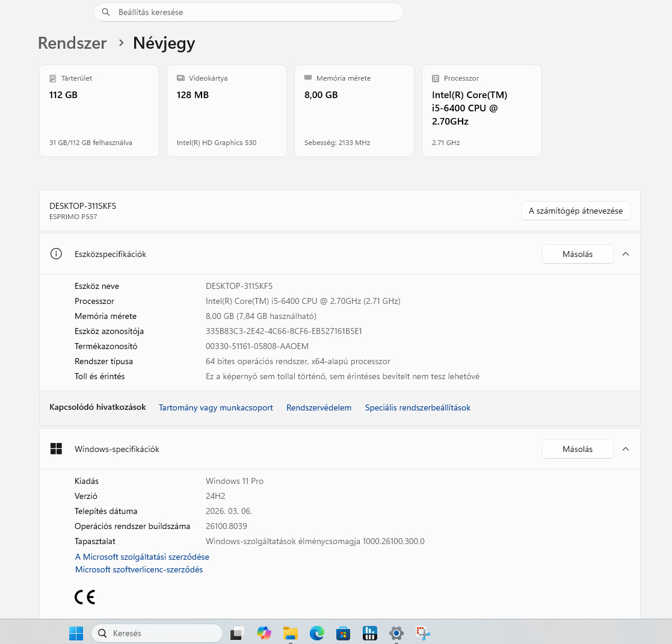The width and height of the screenshot is (672, 644).
Task: Click the magnifier icon in settings search
Action: pyautogui.click(x=106, y=12)
